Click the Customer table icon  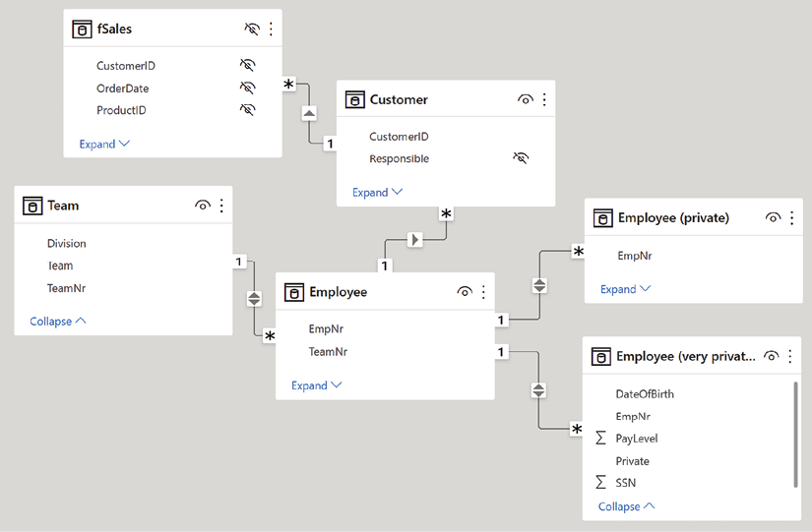pos(354,99)
